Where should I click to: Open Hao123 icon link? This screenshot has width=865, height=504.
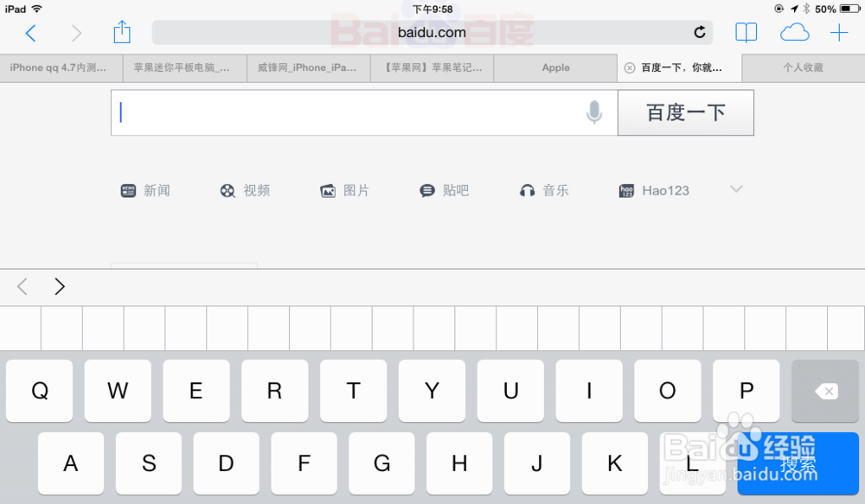point(654,191)
